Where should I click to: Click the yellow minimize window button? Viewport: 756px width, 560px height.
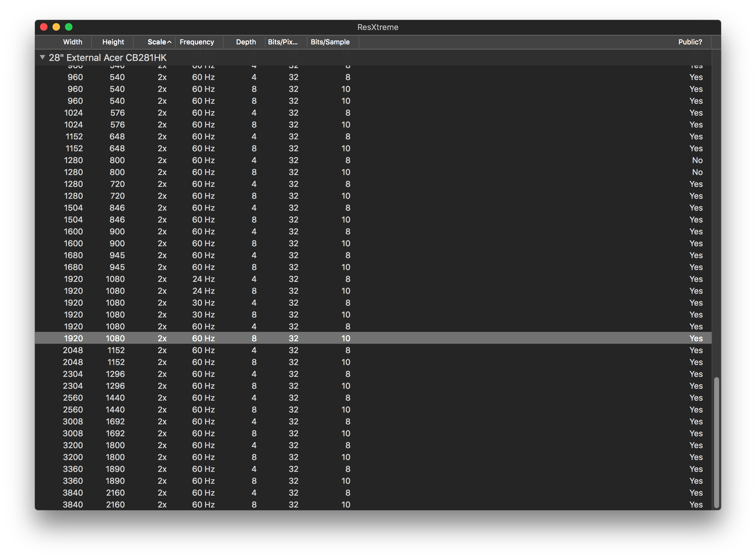(56, 27)
